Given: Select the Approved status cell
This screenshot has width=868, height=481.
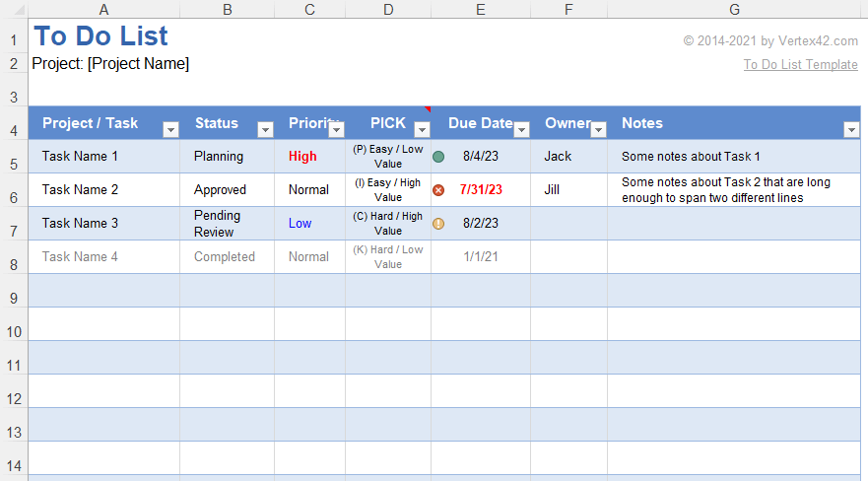Looking at the screenshot, I should 227,190.
